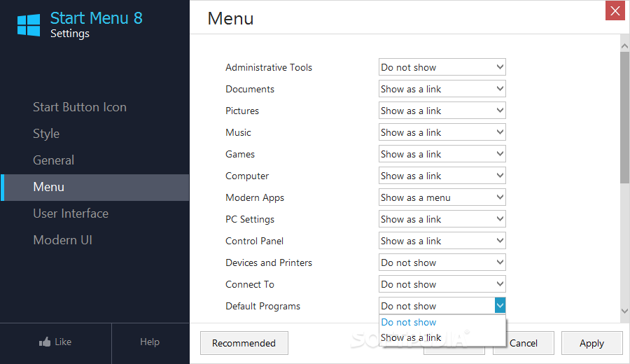Expand the Pictures dropdown
630x364 pixels.
[442, 111]
